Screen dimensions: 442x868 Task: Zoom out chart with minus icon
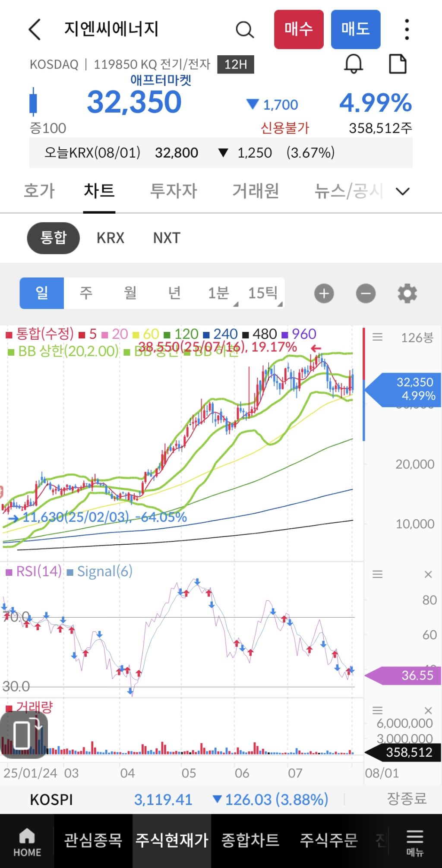366,294
